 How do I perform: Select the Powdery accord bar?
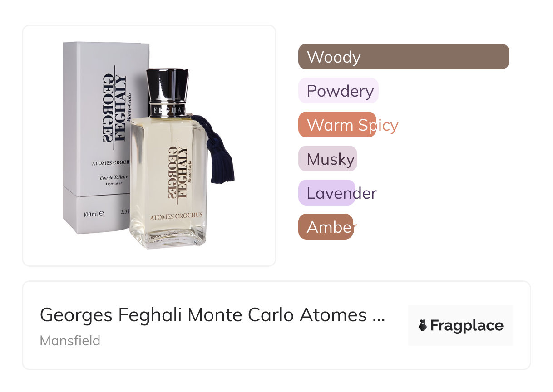(338, 91)
